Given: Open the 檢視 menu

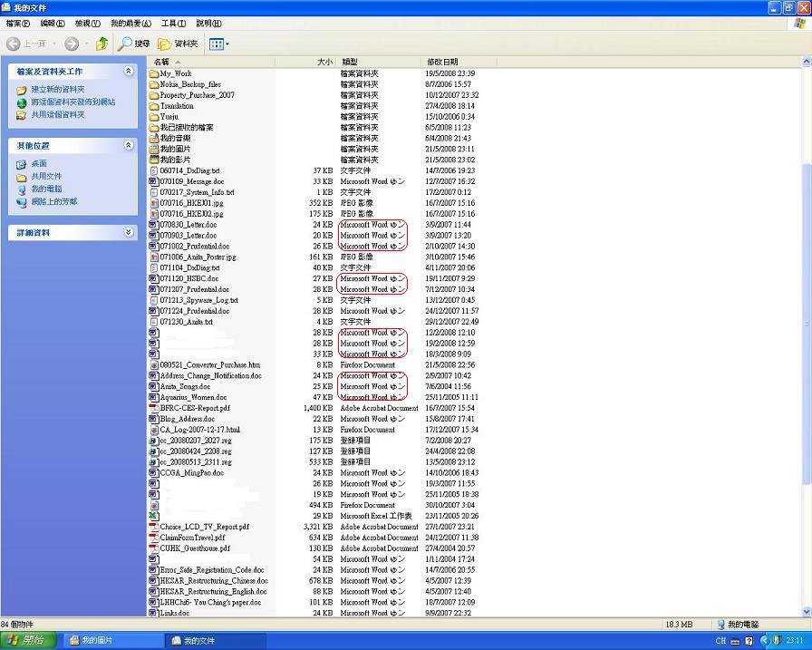Looking at the screenshot, I should (x=88, y=24).
